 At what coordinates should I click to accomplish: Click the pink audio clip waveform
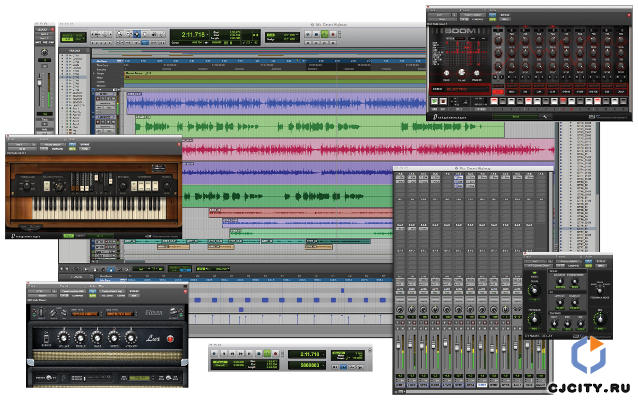368,151
